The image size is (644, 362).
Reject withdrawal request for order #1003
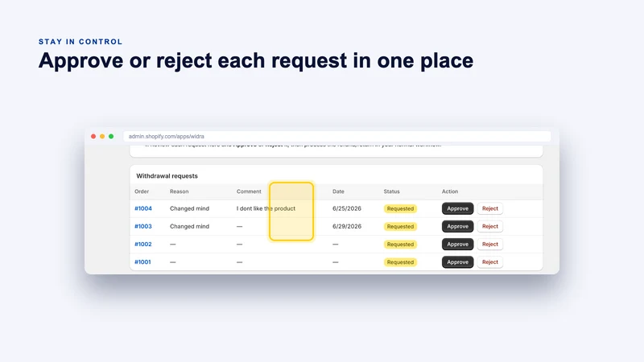click(x=490, y=226)
